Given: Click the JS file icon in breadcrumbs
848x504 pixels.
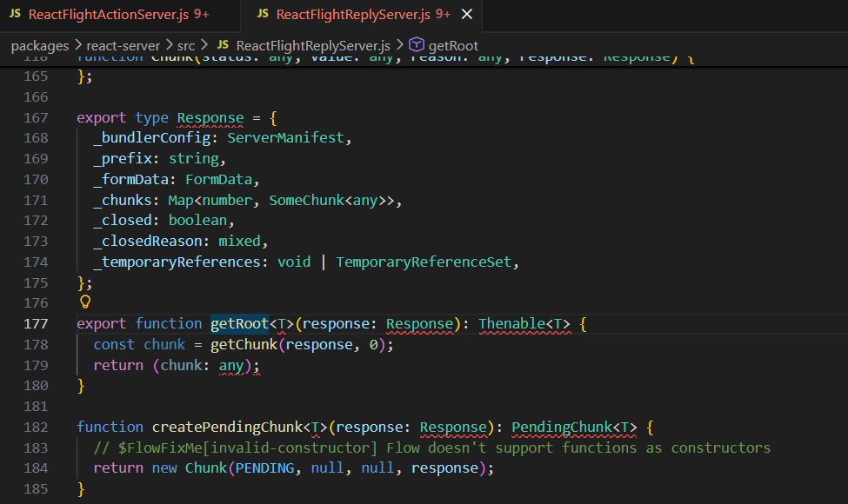Looking at the screenshot, I should click(x=223, y=45).
